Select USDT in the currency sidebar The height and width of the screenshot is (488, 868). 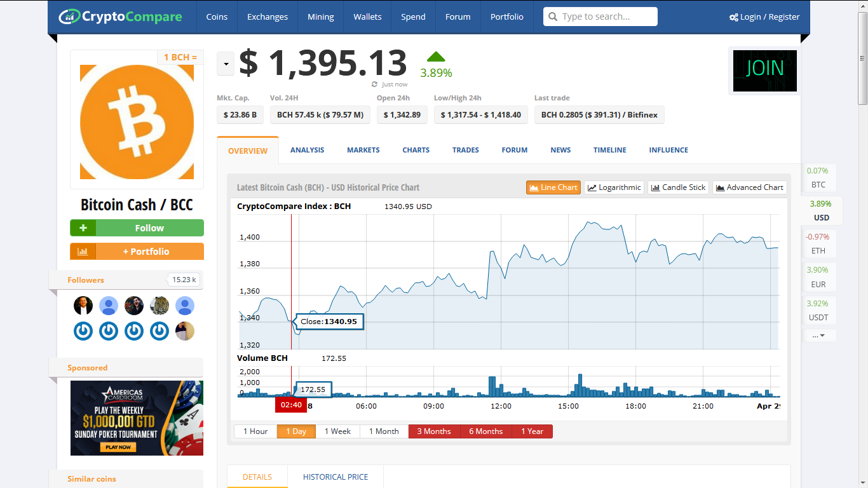click(x=818, y=310)
